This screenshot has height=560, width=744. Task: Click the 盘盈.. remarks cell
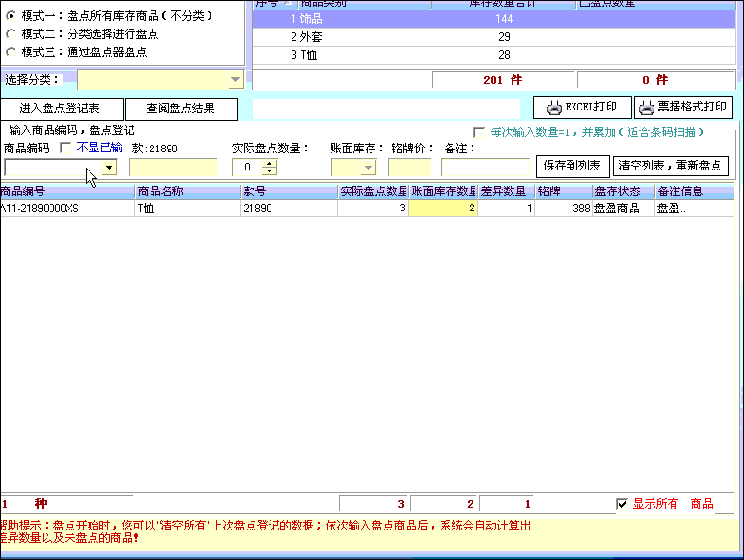[x=694, y=209]
